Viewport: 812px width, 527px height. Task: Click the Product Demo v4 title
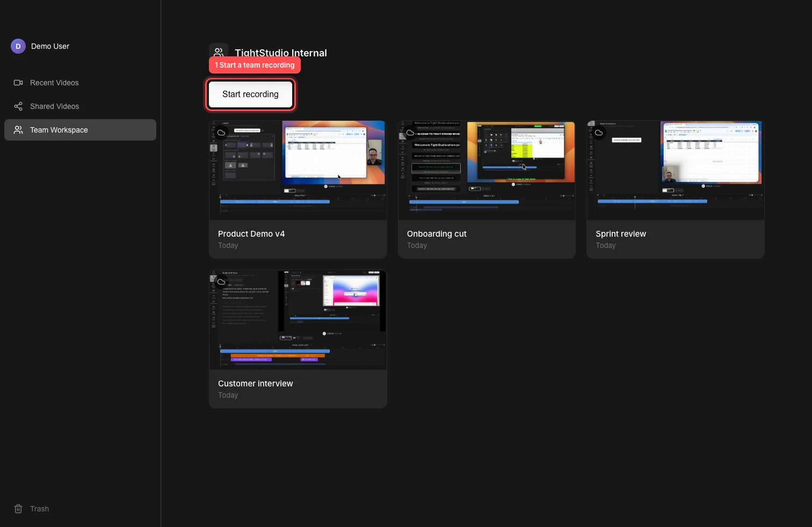(x=251, y=234)
